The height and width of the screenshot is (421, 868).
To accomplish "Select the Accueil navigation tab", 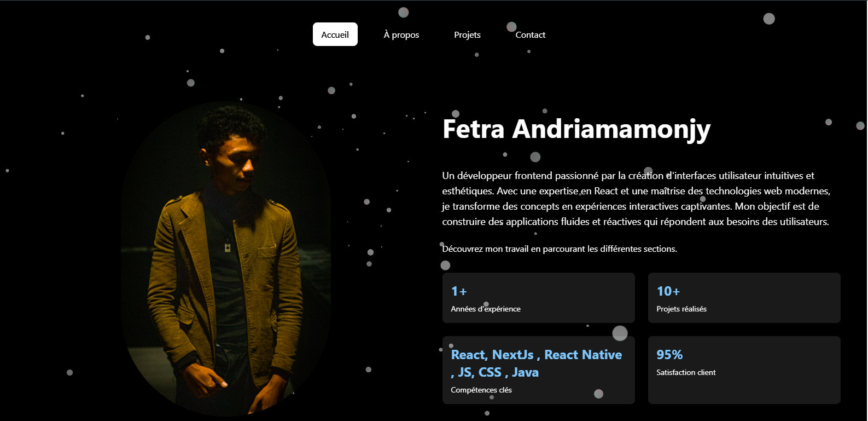I will point(335,34).
